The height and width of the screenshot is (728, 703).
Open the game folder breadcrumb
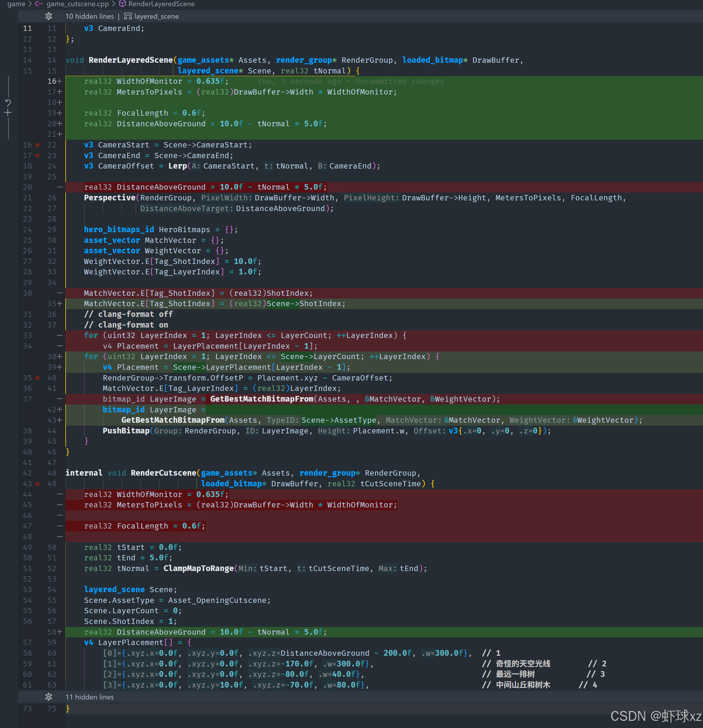tap(16, 4)
